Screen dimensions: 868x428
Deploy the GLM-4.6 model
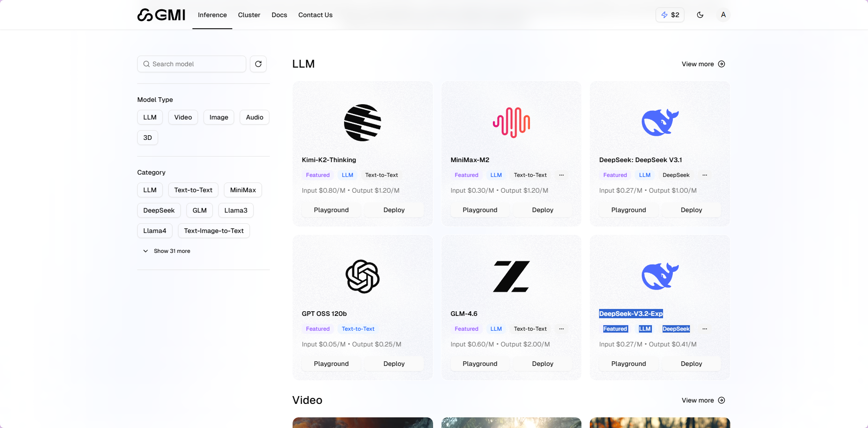(543, 364)
